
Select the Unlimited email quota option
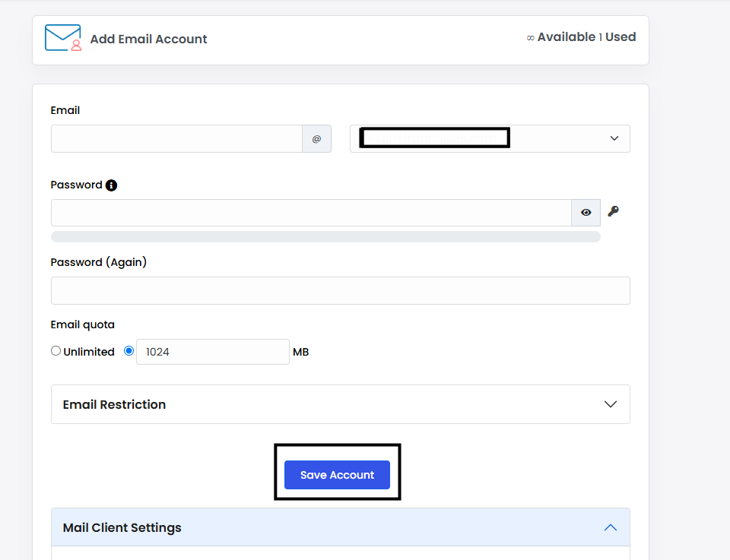(x=56, y=351)
